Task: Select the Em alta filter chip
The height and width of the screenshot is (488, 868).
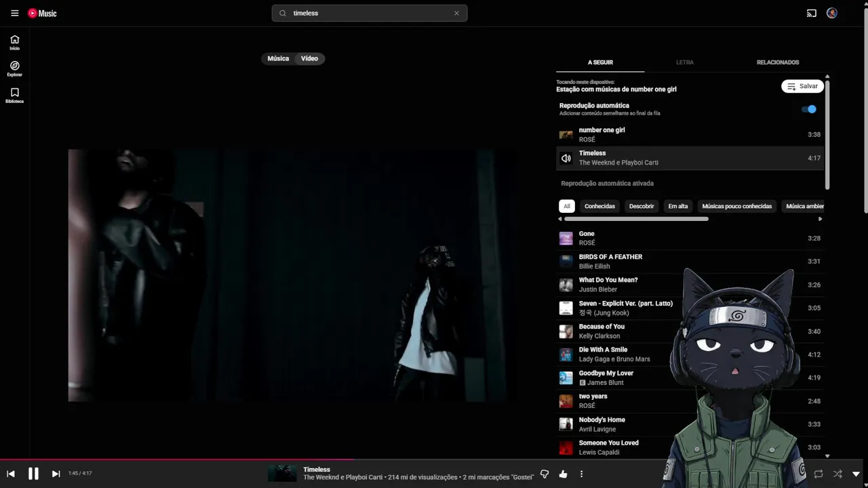Action: (678, 206)
